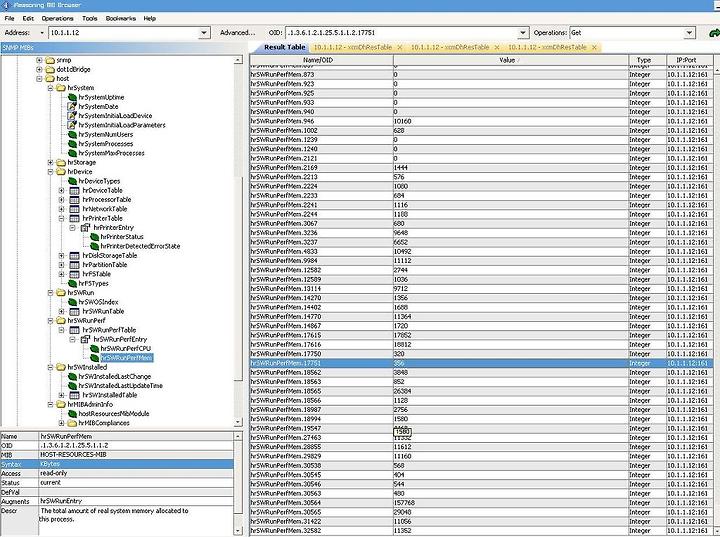The image size is (720, 537).
Task: Open the Edit menu
Action: click(x=28, y=18)
